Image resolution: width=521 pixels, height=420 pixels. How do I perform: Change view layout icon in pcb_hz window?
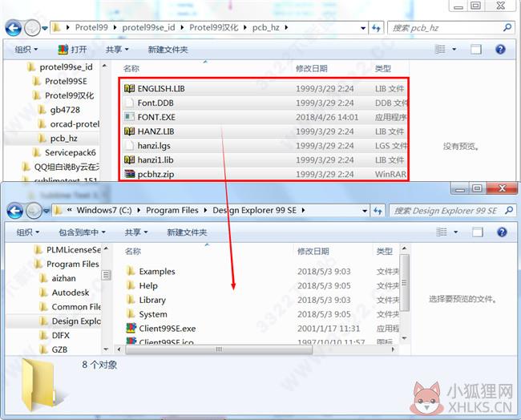tap(440, 50)
